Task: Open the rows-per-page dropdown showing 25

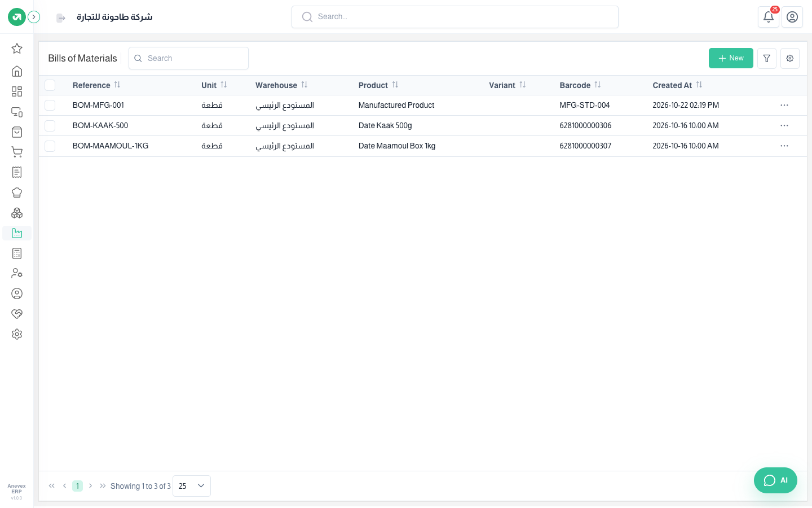Action: pyautogui.click(x=192, y=486)
